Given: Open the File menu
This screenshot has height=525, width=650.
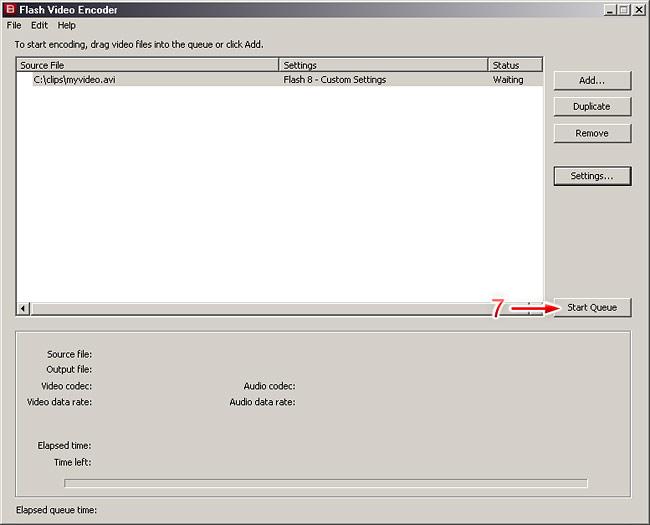Looking at the screenshot, I should [14, 25].
